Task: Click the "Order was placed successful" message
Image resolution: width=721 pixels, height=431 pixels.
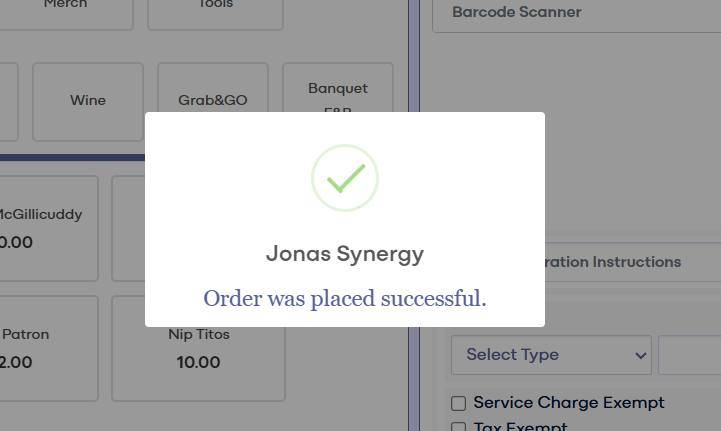Action: point(345,298)
